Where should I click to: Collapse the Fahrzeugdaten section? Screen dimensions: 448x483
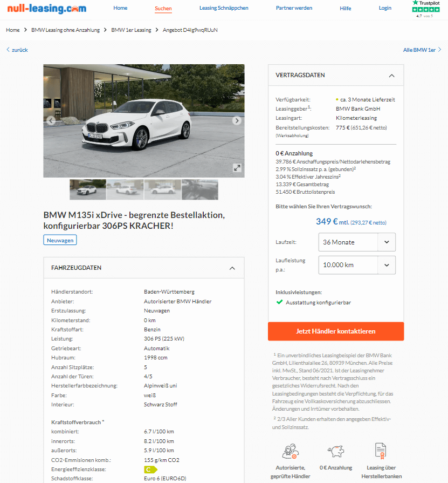click(x=232, y=268)
